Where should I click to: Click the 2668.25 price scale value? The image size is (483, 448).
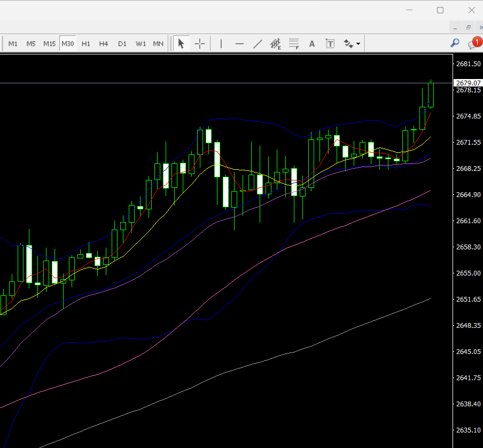click(468, 168)
